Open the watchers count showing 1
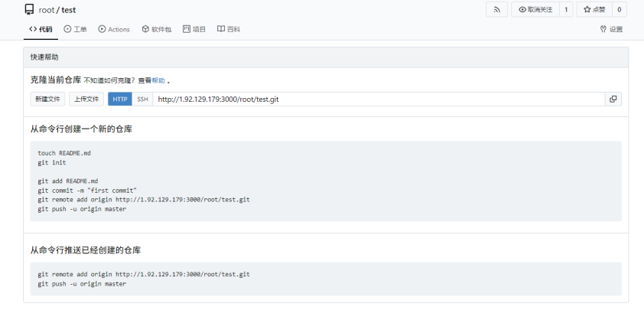Viewport: 644px width, 310px height. 566,9
